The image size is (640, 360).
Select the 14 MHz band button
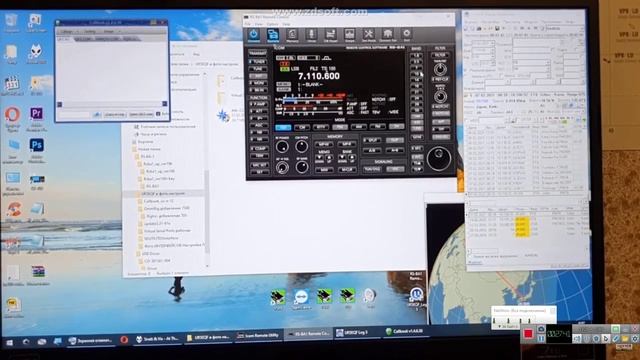tap(416, 80)
